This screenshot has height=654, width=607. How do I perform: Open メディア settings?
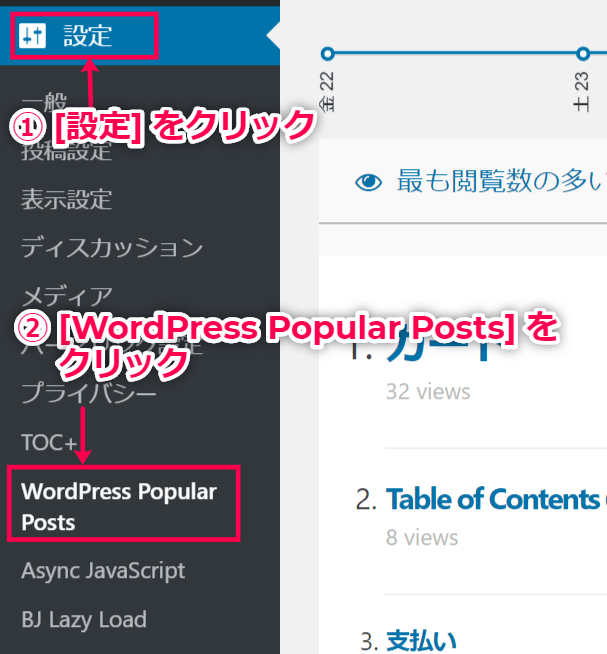(x=67, y=297)
